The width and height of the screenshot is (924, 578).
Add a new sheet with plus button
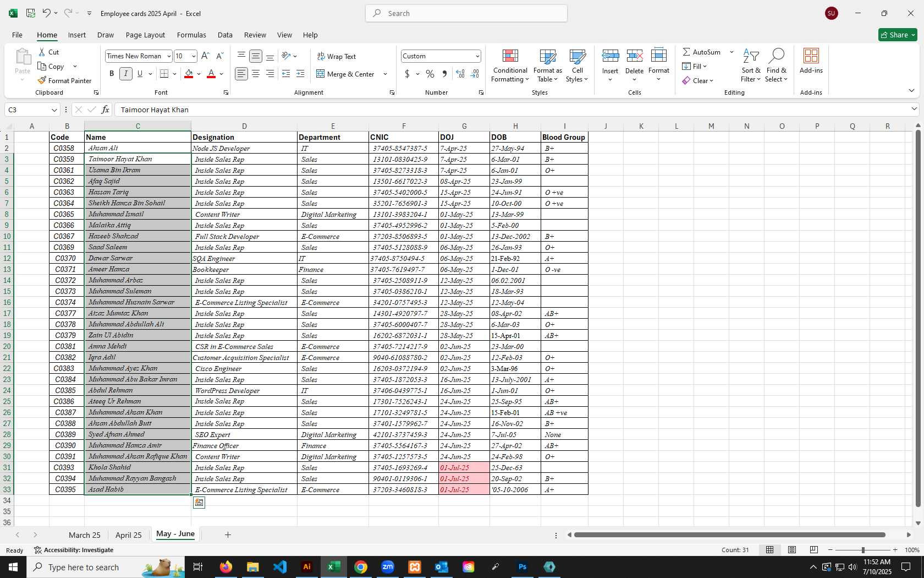228,535
